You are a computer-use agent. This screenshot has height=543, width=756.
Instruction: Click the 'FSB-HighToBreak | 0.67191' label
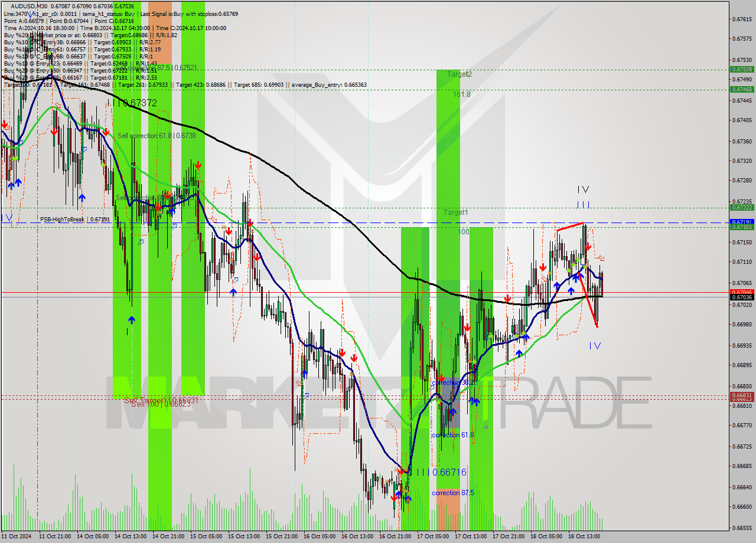point(75,219)
